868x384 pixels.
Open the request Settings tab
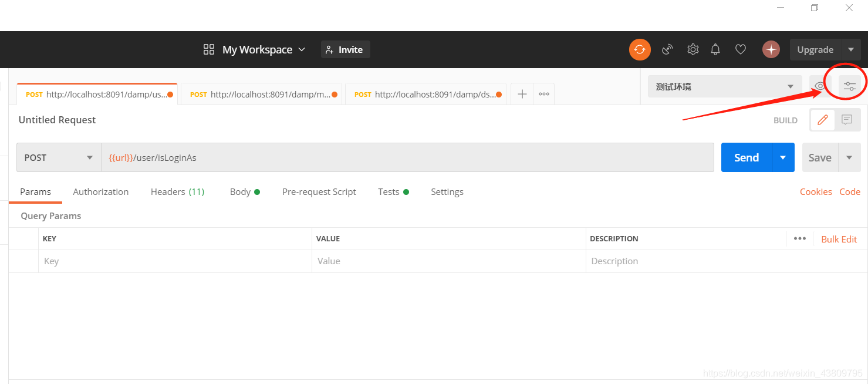tap(447, 192)
